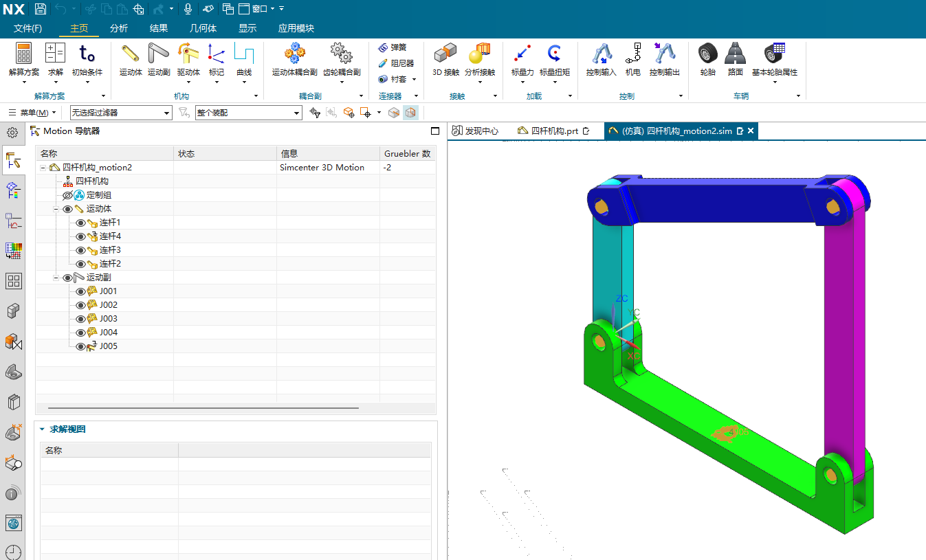Screen dimensions: 926x560
Task: Click the 解算方案 (Solution) icon
Action: 24,54
